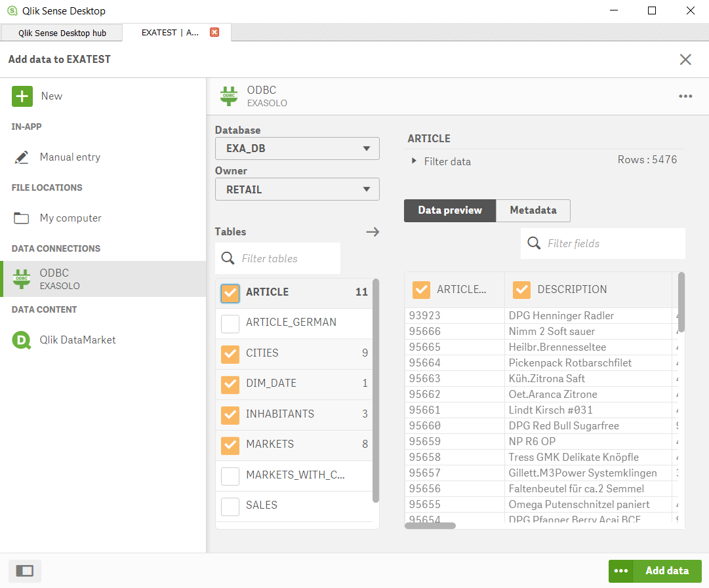Screen dimensions: 709x588
Task: Click the ODBC EXASOLO connection plug icon
Action: coord(22,279)
